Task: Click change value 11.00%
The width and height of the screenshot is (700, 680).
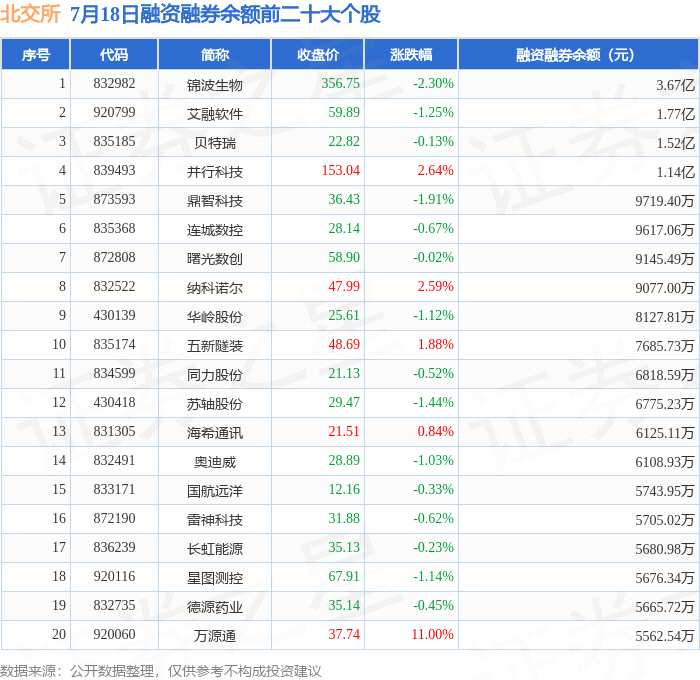Action: pyautogui.click(x=432, y=635)
